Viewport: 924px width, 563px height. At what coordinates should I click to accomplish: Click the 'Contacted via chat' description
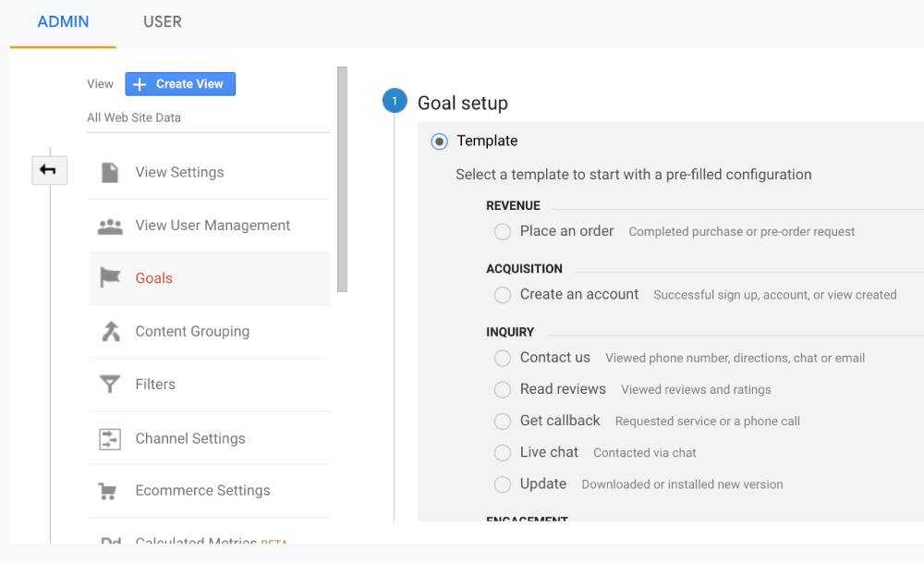click(x=645, y=453)
